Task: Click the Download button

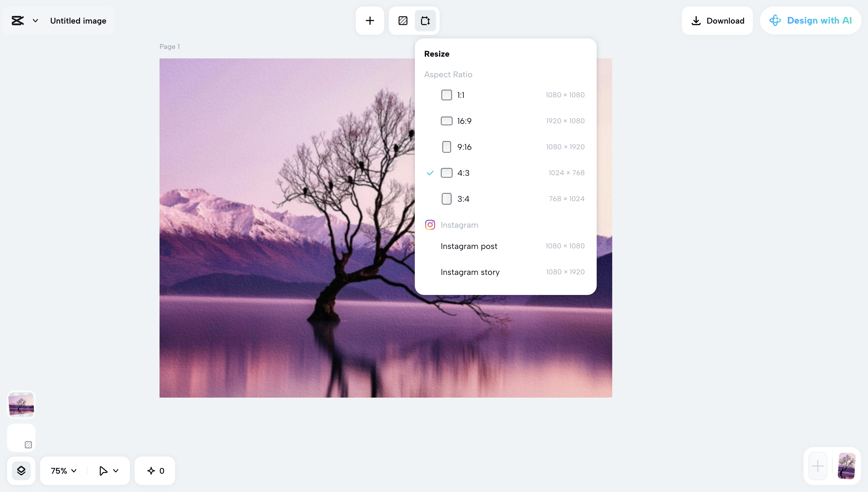Action: 717,21
